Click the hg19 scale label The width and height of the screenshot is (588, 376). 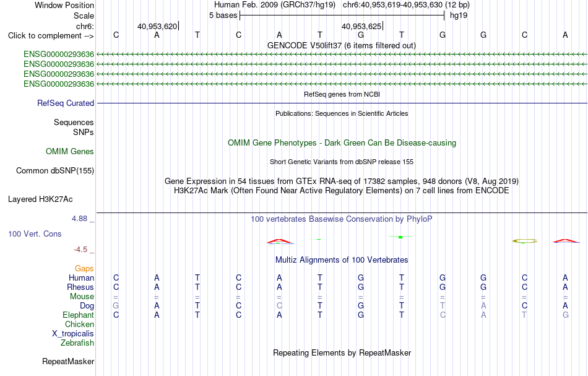coord(459,15)
